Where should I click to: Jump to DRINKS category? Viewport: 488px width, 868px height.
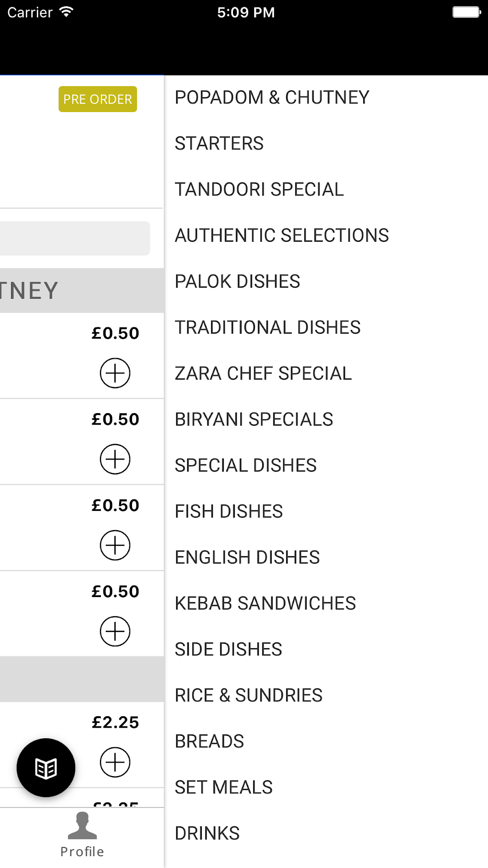point(207,833)
